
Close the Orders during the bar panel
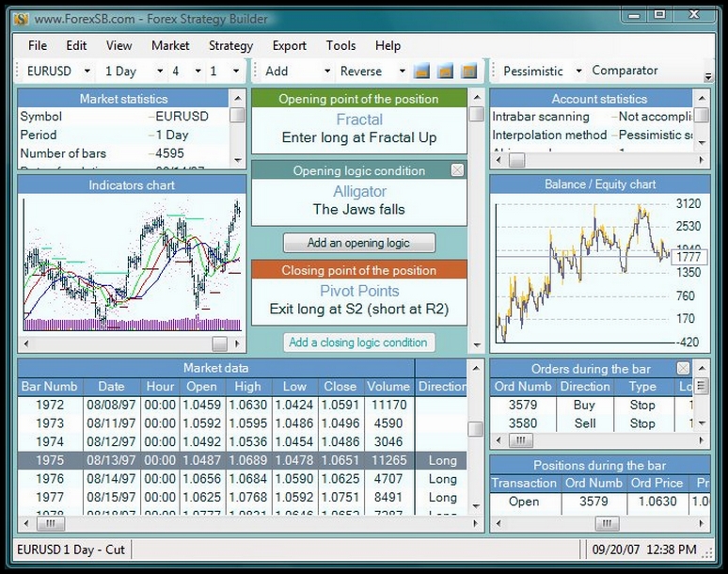(683, 368)
